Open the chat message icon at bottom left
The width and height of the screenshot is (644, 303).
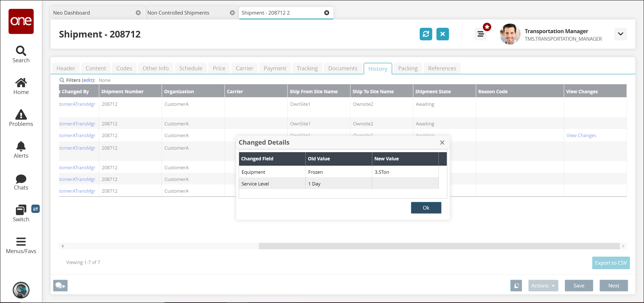click(x=60, y=286)
